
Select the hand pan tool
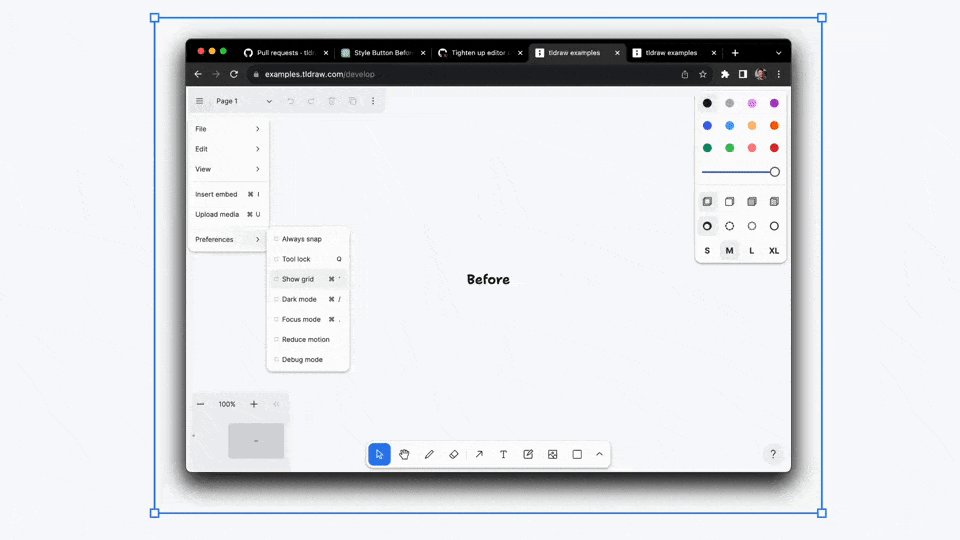click(x=404, y=454)
